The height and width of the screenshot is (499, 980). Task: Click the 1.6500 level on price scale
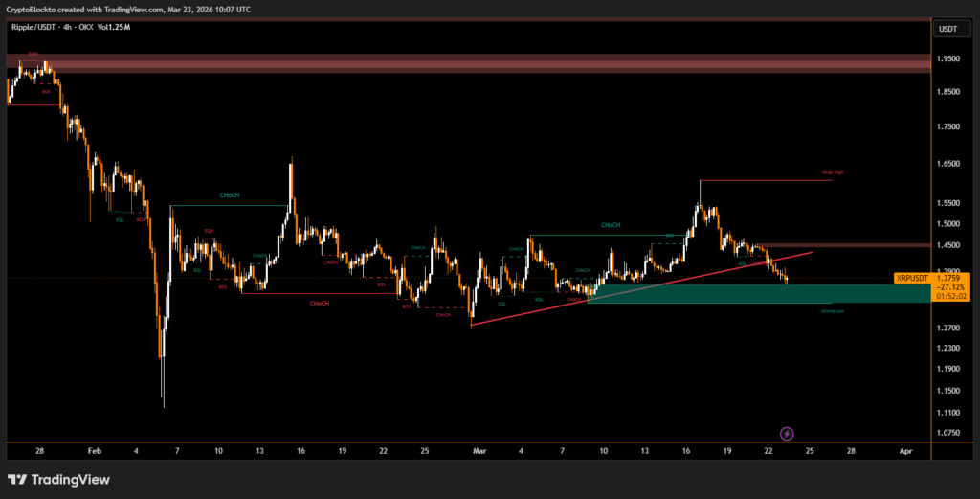(947, 164)
